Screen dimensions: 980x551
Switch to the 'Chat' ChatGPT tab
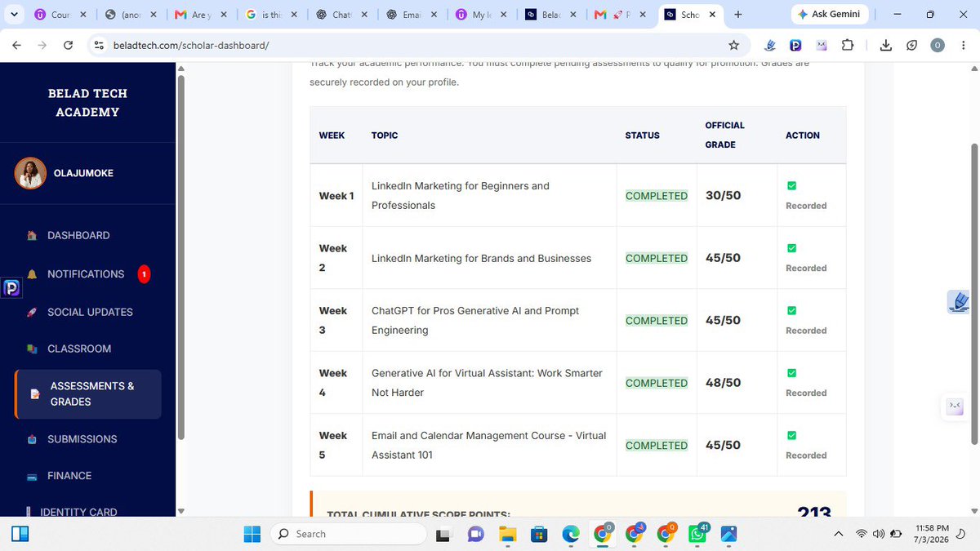point(341,15)
